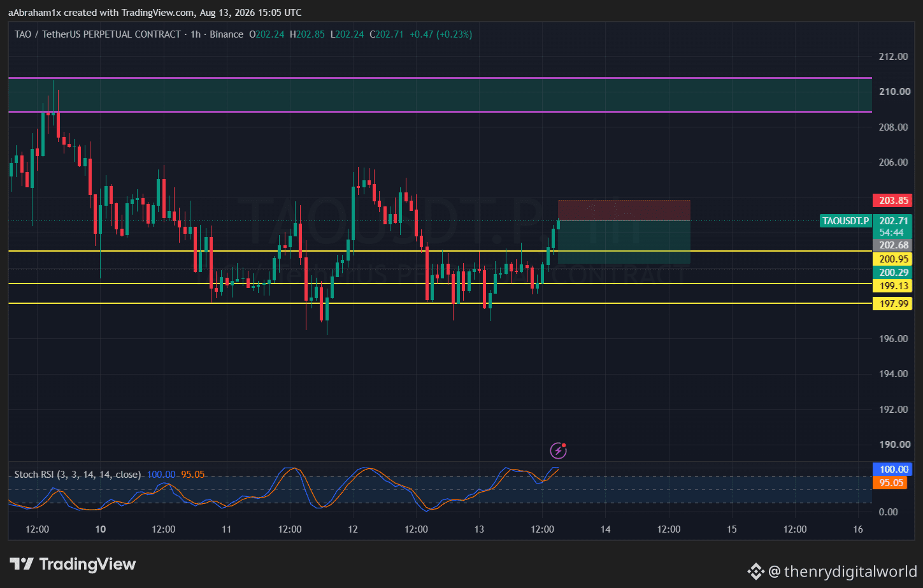
Task: Click the 0.00 label on the indicator scale
Action: (x=889, y=512)
